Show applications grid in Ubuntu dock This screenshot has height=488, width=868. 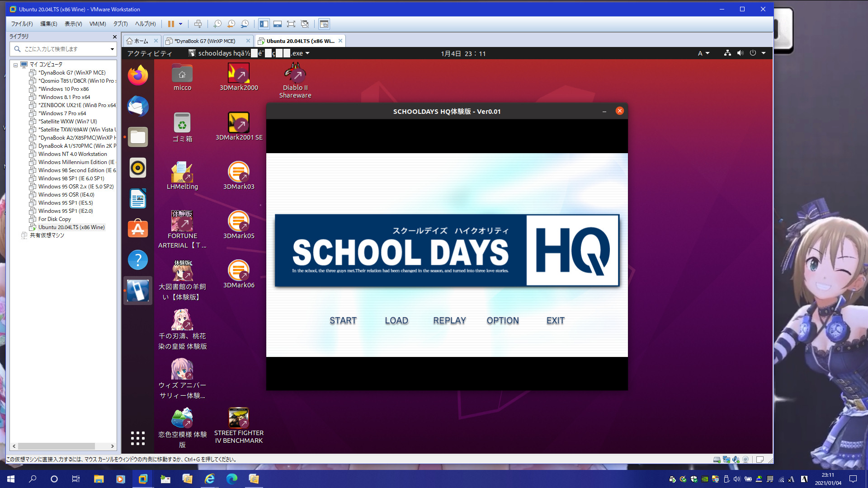(x=138, y=438)
